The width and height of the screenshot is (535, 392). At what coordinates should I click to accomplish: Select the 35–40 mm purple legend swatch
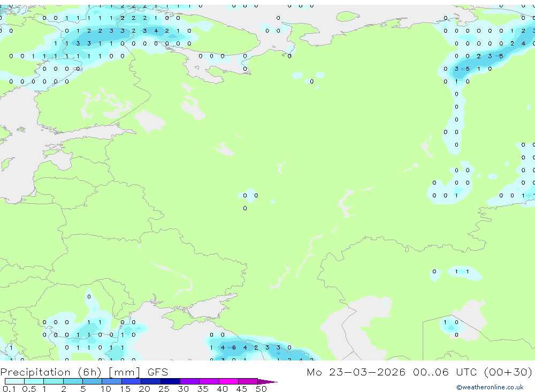209,381
